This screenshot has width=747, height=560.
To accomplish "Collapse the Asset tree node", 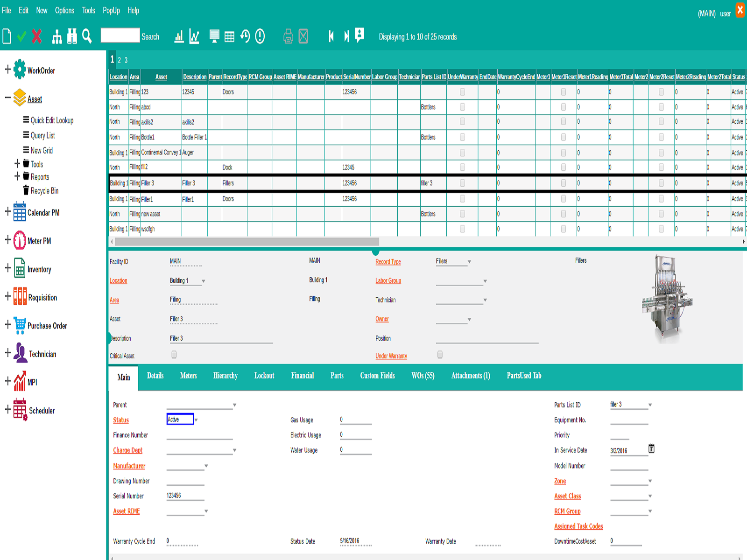I will click(7, 98).
